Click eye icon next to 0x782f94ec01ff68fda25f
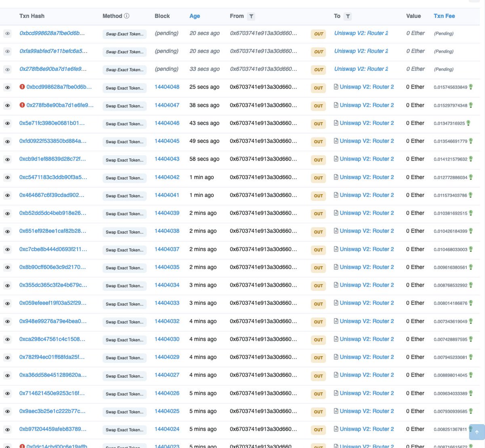Viewport: 485px width, 448px height. (7, 357)
